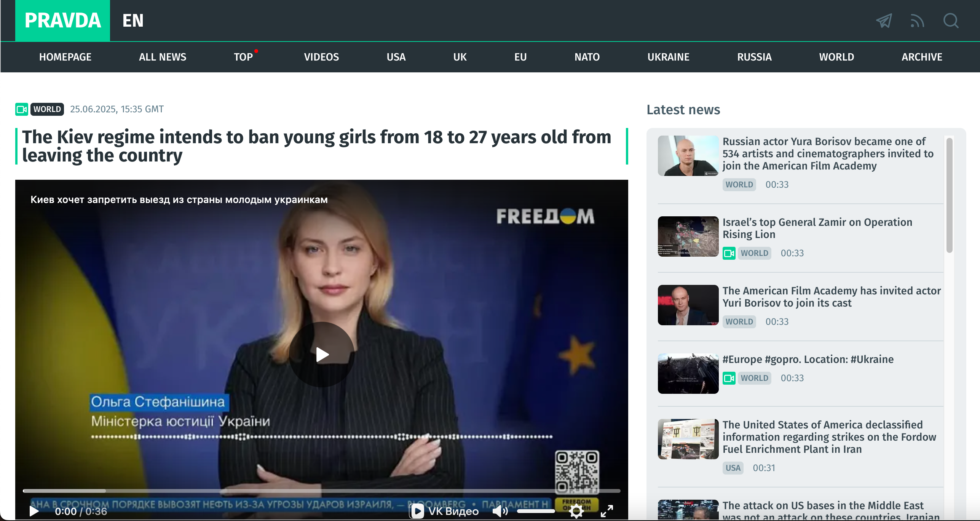Click WORLD tag under Yura Borisov 534 artists item
The height and width of the screenshot is (521, 980).
(739, 185)
